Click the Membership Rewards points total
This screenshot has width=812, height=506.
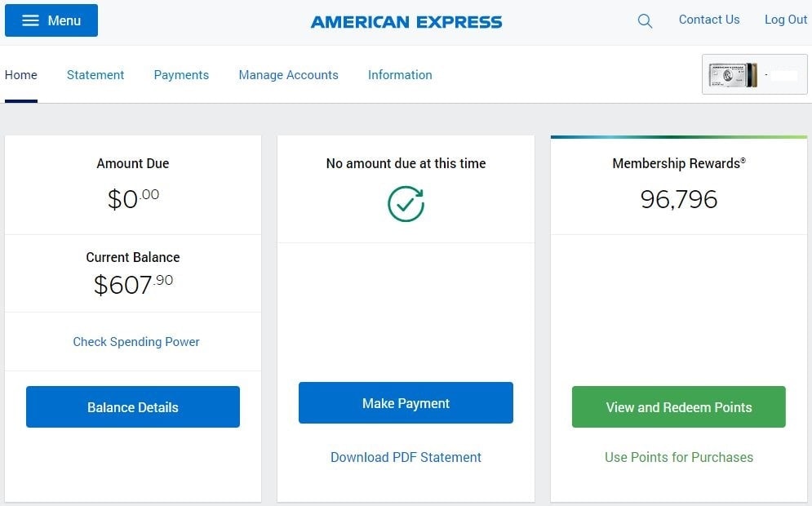click(x=678, y=200)
